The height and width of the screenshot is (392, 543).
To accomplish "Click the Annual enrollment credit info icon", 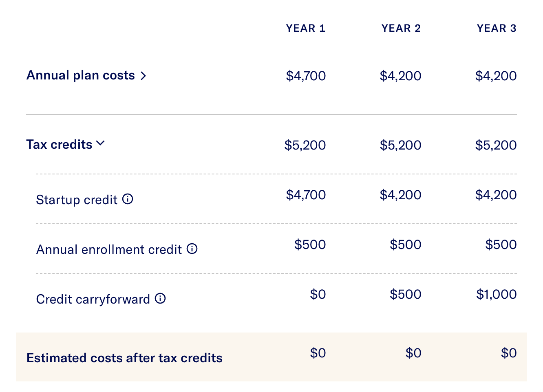I will click(x=192, y=249).
